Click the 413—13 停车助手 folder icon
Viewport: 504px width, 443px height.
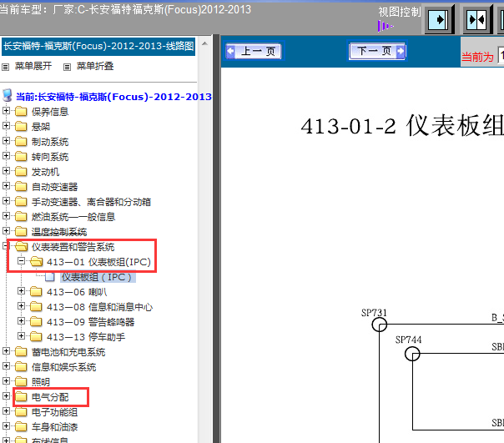tap(36, 336)
